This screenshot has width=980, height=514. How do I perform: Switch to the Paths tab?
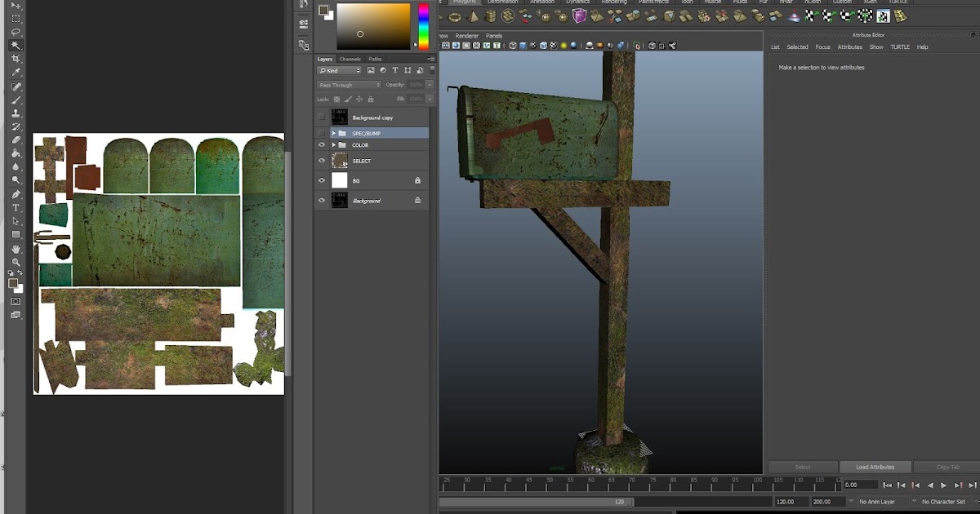pos(375,59)
